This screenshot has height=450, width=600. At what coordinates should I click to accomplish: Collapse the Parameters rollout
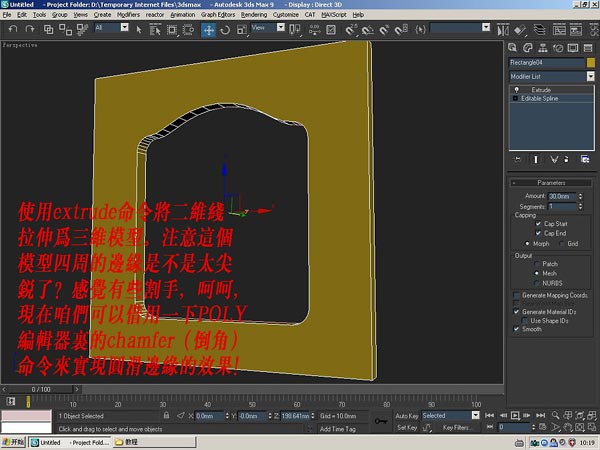point(551,182)
